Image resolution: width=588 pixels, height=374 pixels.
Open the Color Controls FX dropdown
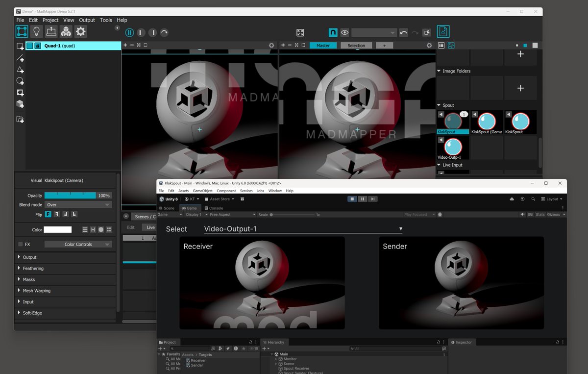click(78, 244)
